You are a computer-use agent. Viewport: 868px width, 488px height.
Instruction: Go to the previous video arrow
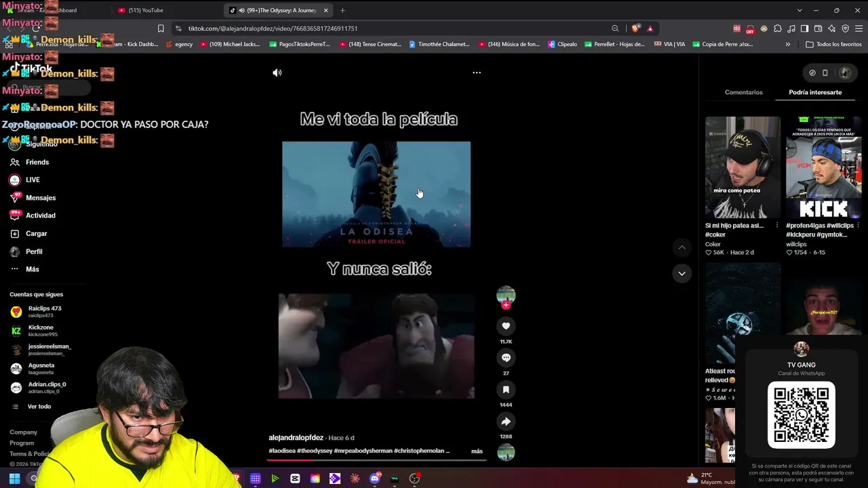click(x=682, y=247)
